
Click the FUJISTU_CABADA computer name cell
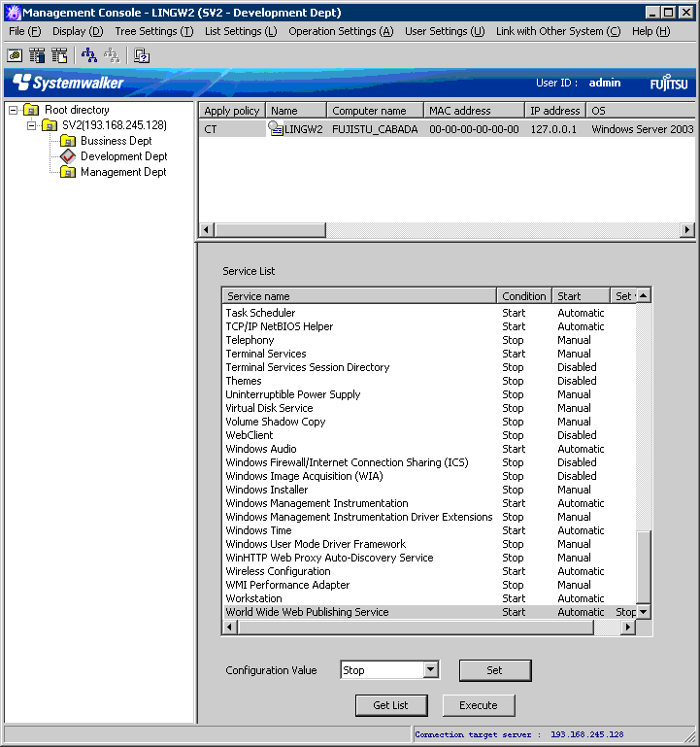click(x=375, y=129)
